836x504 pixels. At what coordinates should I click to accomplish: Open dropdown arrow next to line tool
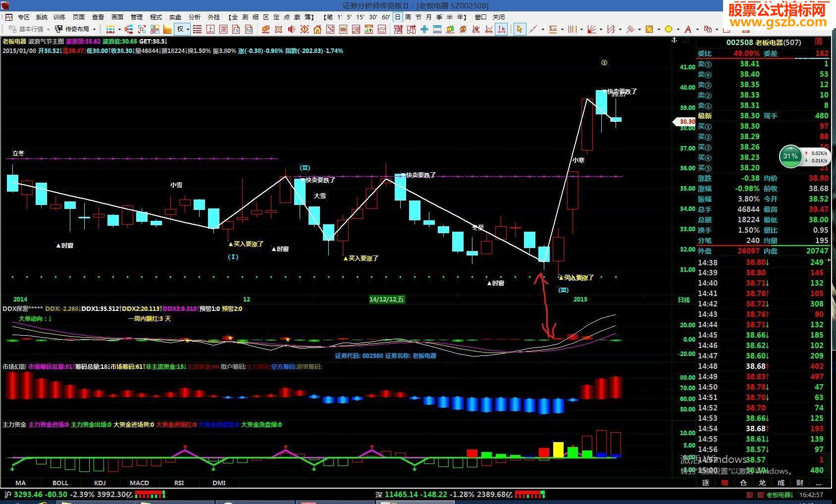pos(543,29)
